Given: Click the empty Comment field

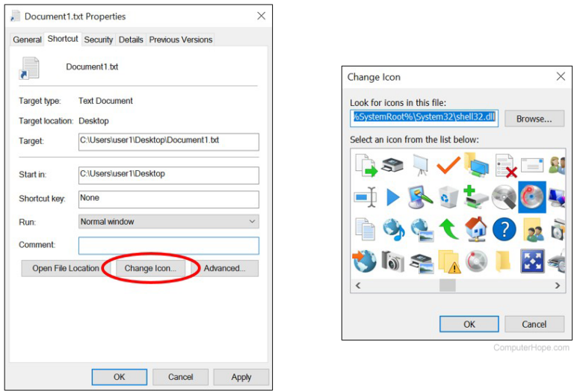Looking at the screenshot, I should (x=169, y=246).
